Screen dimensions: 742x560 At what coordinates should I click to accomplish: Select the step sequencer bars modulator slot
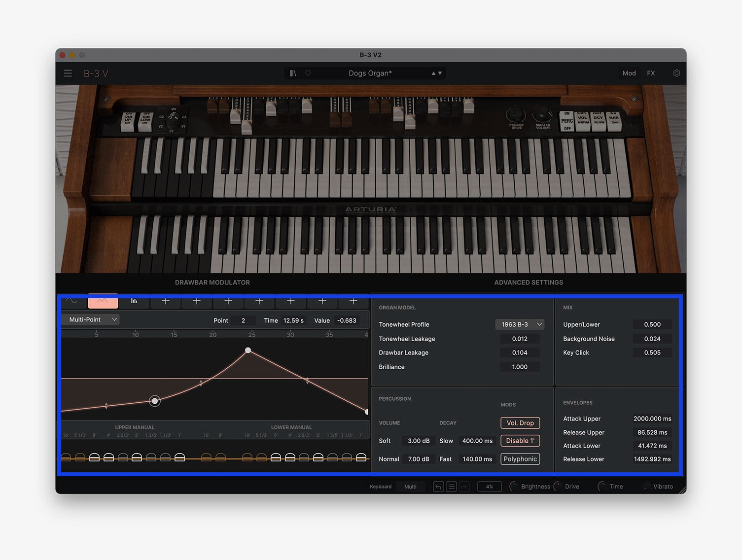(x=134, y=301)
